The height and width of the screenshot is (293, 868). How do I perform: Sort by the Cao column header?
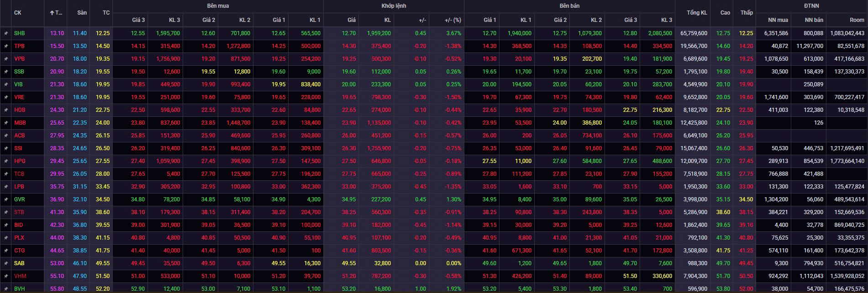pyautogui.click(x=725, y=13)
